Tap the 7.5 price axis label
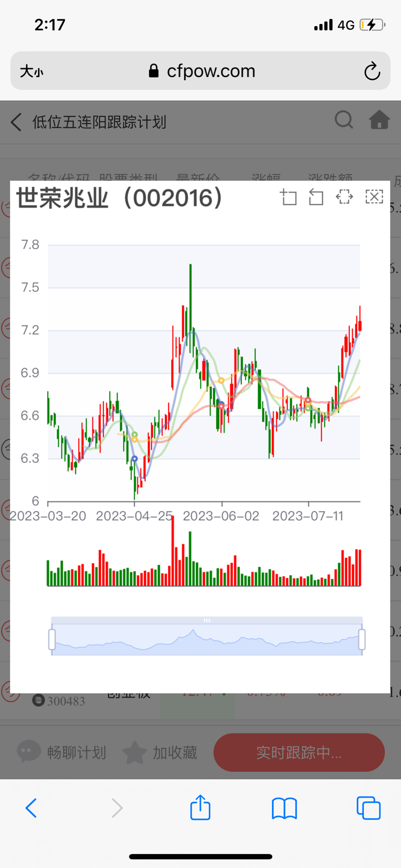 30,287
